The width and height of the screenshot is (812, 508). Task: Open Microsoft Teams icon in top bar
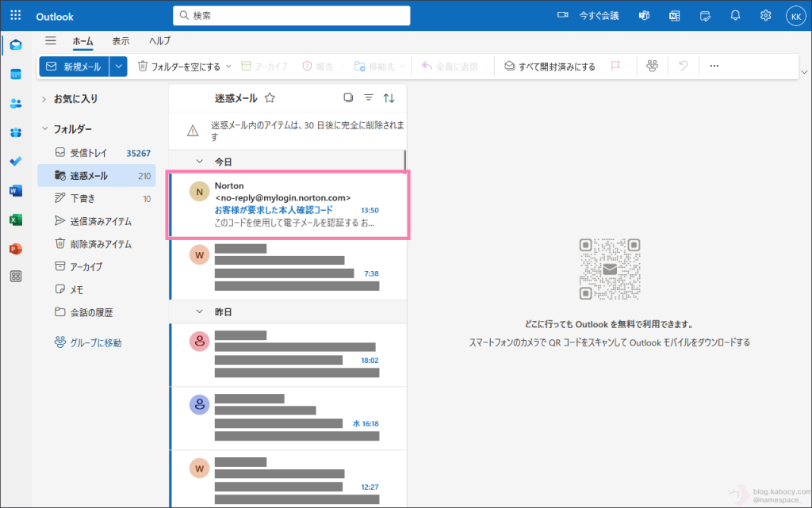tap(645, 15)
